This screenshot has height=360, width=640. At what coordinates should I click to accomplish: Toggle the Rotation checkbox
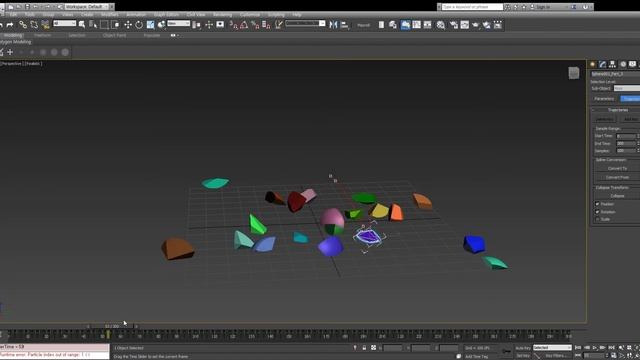pyautogui.click(x=597, y=212)
